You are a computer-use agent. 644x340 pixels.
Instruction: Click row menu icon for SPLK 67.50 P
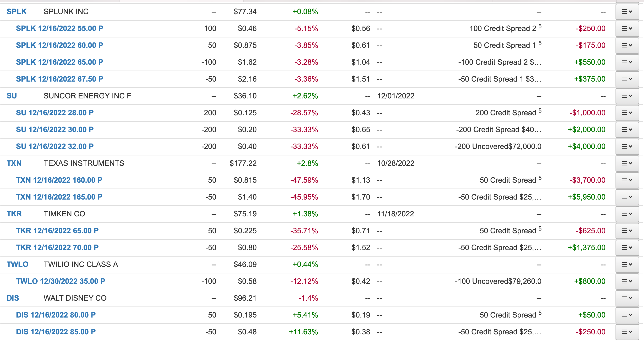coord(627,79)
